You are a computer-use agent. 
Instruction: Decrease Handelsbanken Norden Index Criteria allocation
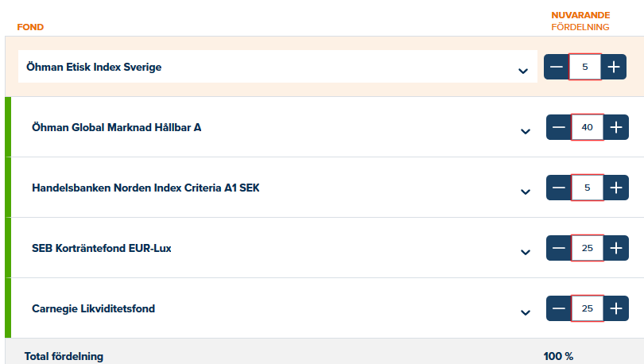point(559,188)
